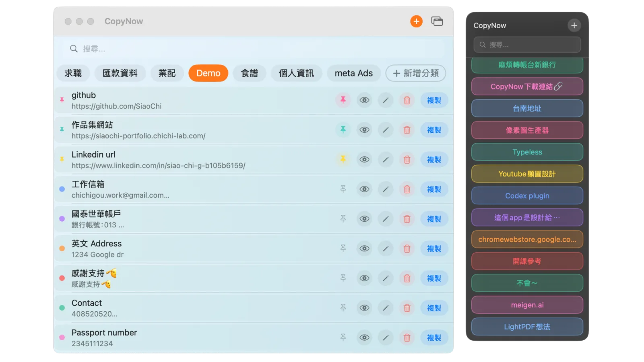Edit the 英文 Address entry

tap(386, 249)
